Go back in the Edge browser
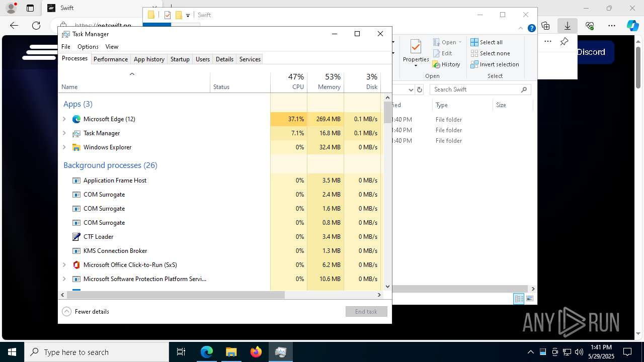The height and width of the screenshot is (362, 644). tap(14, 26)
